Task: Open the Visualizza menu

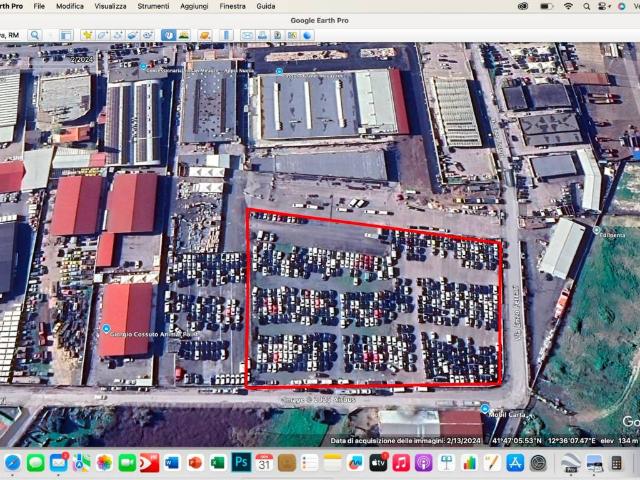Action: 110,6
